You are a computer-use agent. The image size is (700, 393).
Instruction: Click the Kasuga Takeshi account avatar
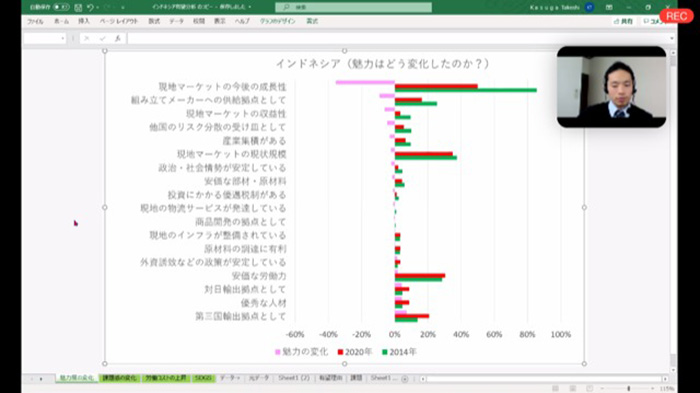click(x=589, y=7)
